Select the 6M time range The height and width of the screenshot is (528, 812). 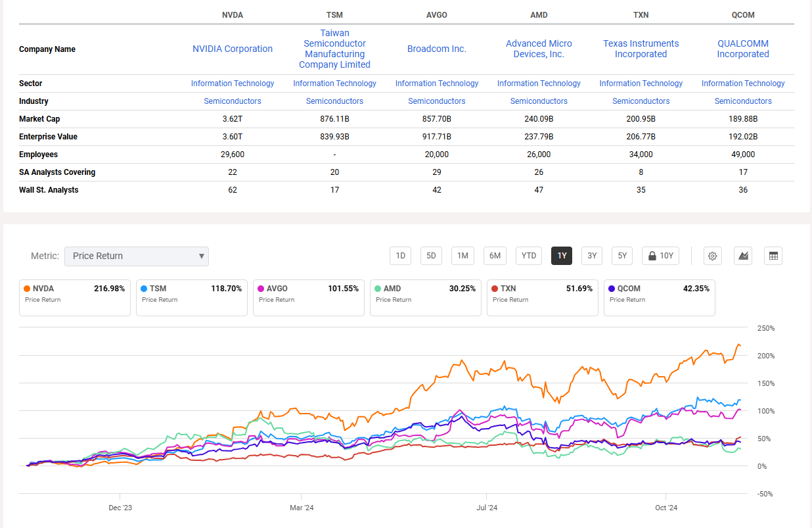pyautogui.click(x=495, y=256)
